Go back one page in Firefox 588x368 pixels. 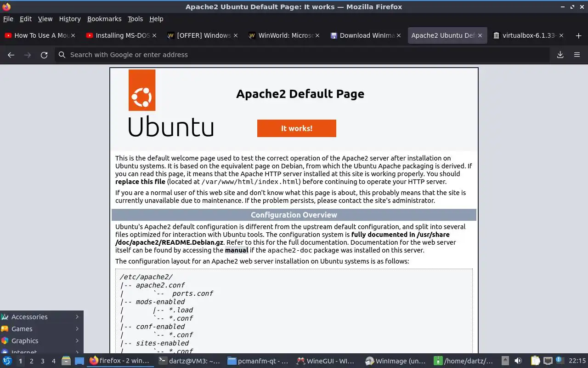[11, 55]
